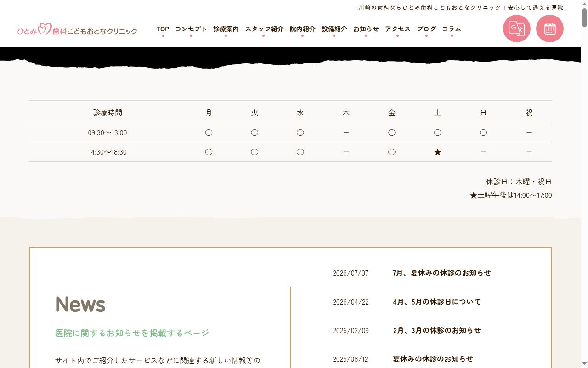Open news 7月、夏休みの休診のお知らせ
This screenshot has height=368, width=588.
click(442, 273)
